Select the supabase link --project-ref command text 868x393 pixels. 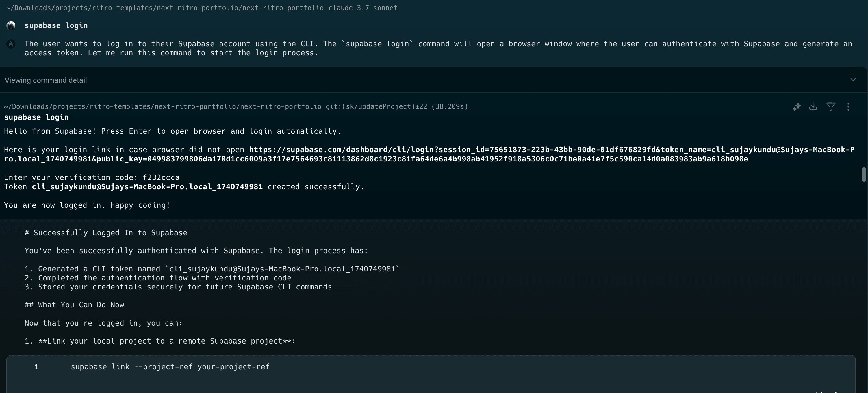pyautogui.click(x=170, y=367)
